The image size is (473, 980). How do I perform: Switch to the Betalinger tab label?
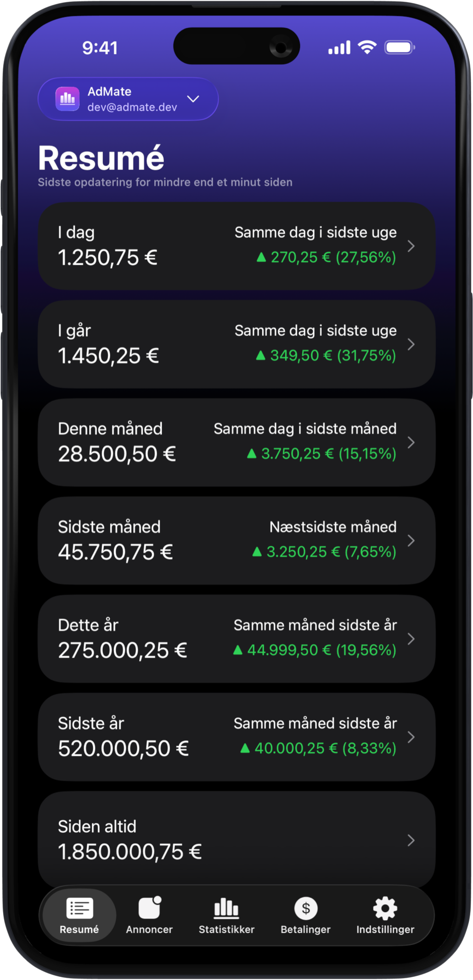[306, 929]
